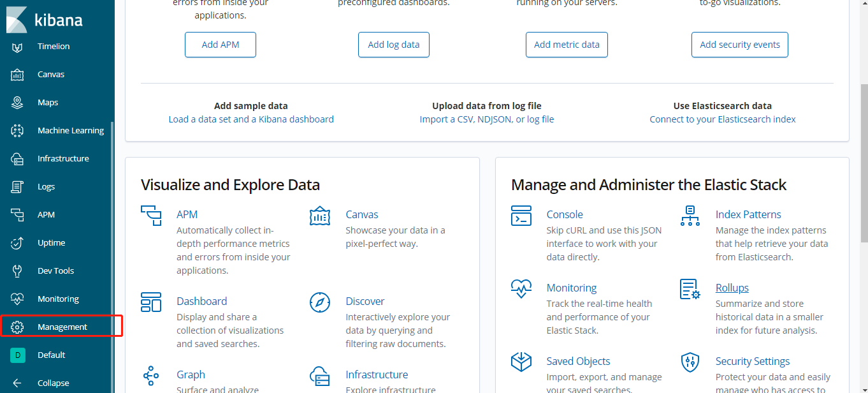Open the Default space selector
Image resolution: width=868 pixels, height=393 pixels.
click(51, 355)
